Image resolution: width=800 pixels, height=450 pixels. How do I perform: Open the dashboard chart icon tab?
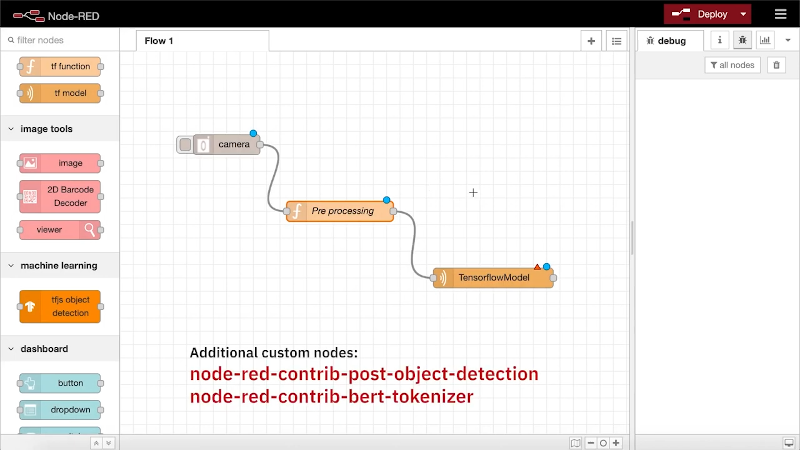coord(766,41)
